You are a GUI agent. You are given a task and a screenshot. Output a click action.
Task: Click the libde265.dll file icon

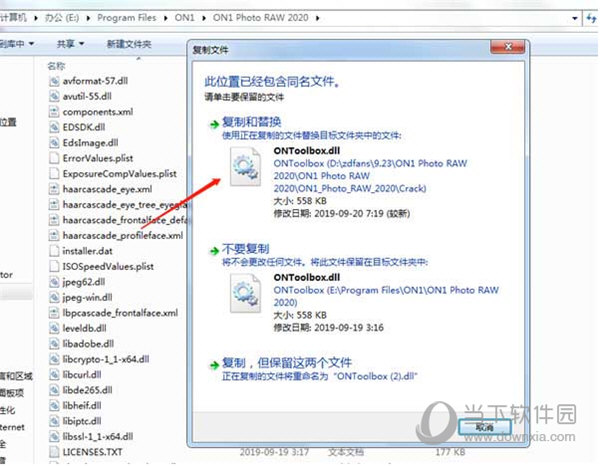click(x=54, y=391)
